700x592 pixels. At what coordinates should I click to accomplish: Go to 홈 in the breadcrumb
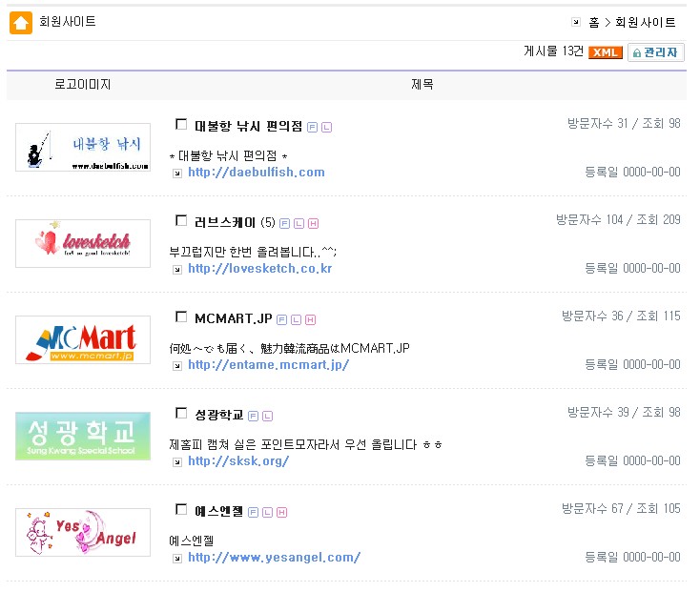(x=594, y=22)
